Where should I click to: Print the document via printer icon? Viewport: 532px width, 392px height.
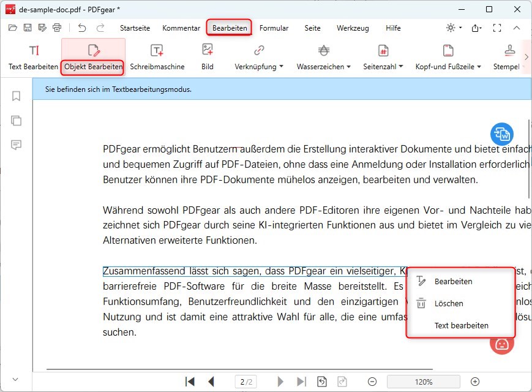[x=57, y=28]
